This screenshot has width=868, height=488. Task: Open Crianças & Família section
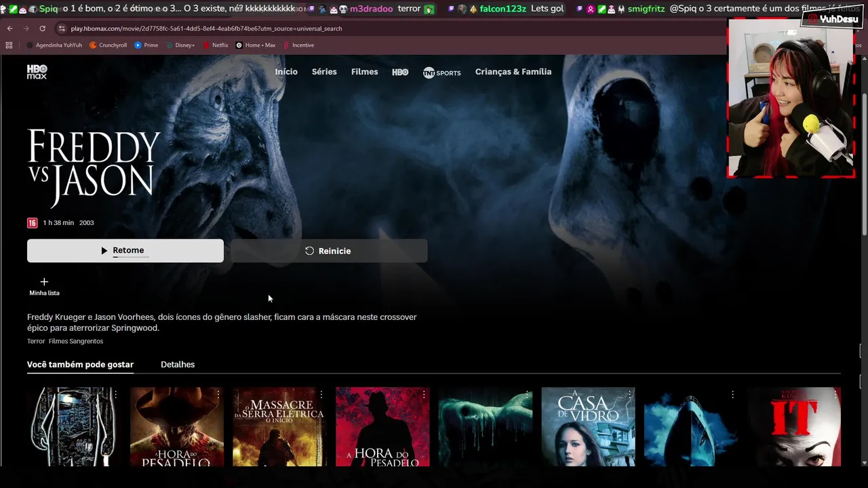tap(513, 72)
